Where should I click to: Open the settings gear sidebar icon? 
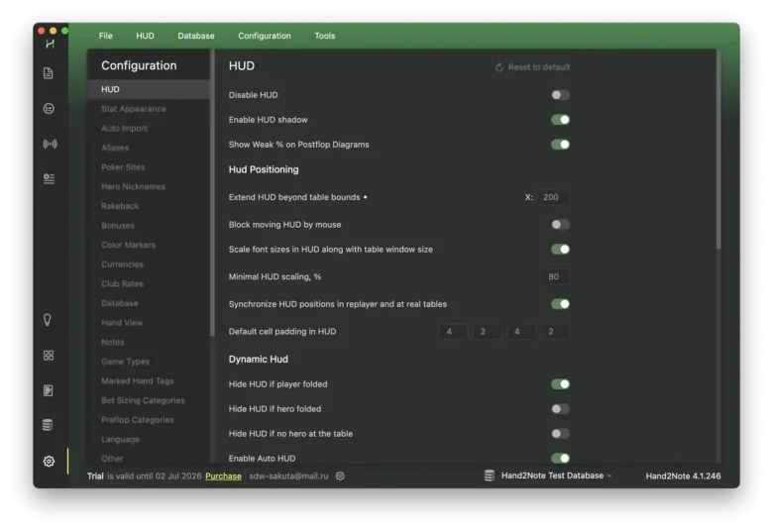[49, 461]
